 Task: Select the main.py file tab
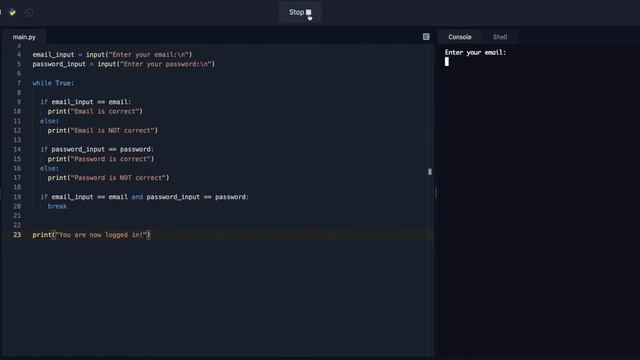point(24,37)
